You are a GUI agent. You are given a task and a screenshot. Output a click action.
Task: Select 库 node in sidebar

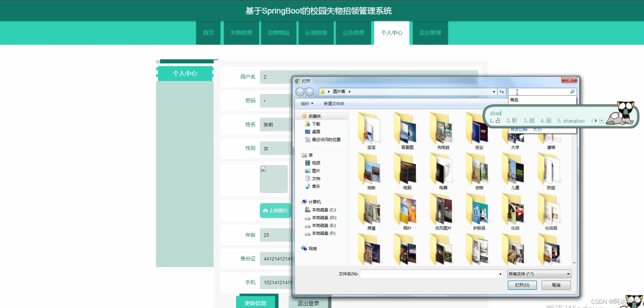[x=307, y=155]
